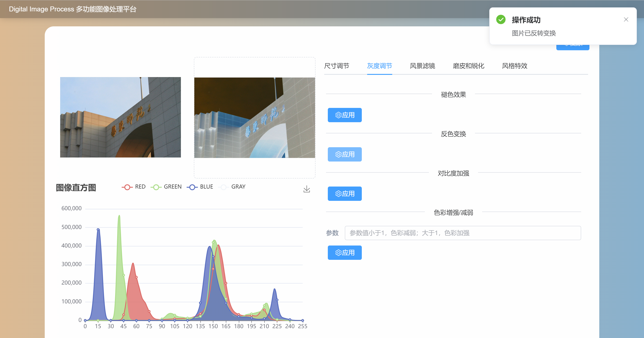Click the gear icon on 对比度加强 apply button

pyautogui.click(x=338, y=193)
